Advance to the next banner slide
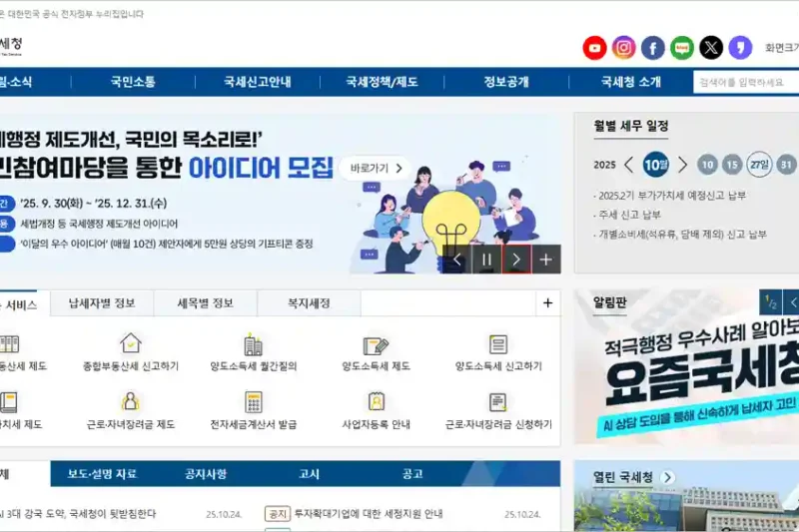The width and height of the screenshot is (799, 532). [516, 260]
